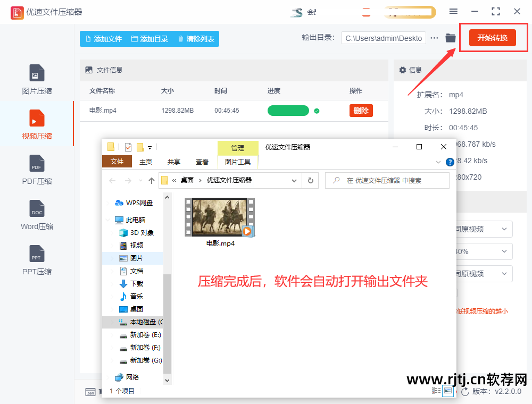Click the 优速文件压缩器 app logo

17,13
